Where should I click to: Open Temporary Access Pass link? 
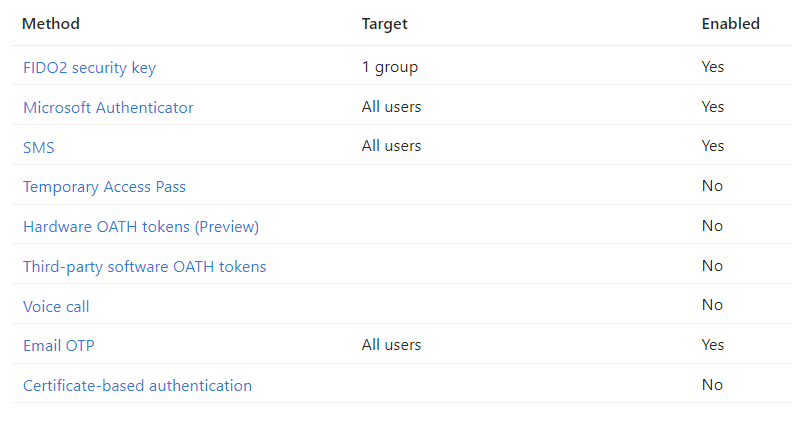pyautogui.click(x=104, y=187)
